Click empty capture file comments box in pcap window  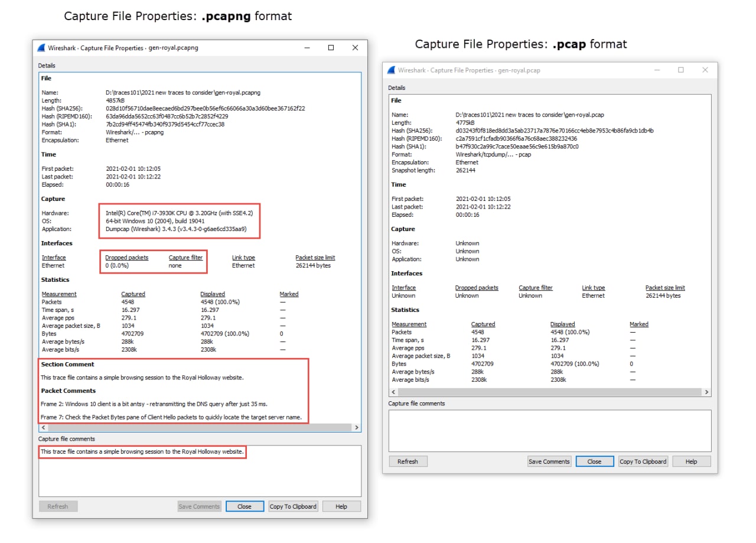point(550,431)
